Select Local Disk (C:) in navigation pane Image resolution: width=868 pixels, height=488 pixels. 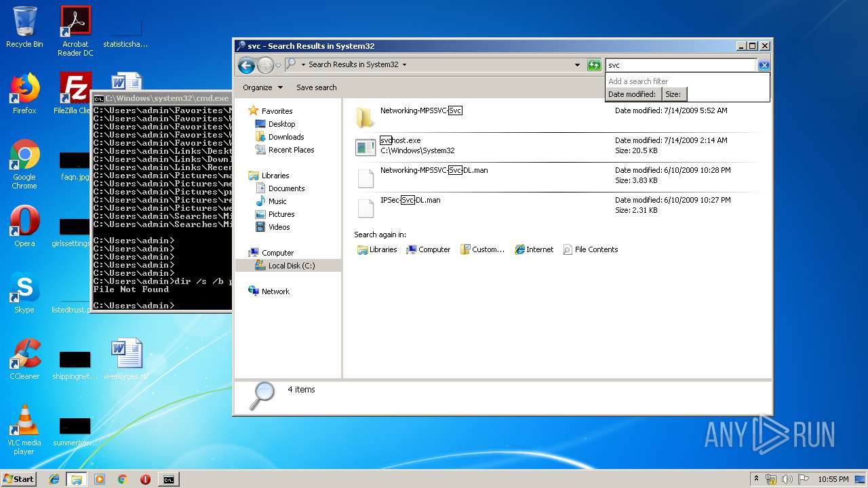288,266
